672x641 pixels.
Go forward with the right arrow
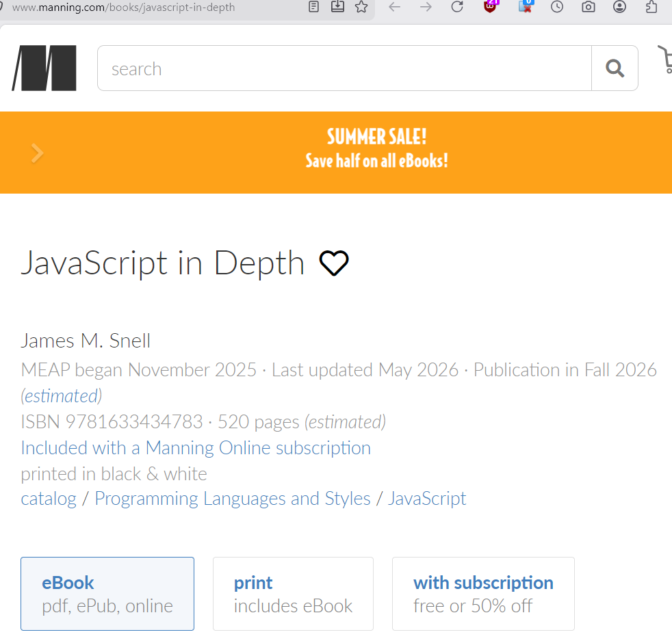pyautogui.click(x=426, y=7)
